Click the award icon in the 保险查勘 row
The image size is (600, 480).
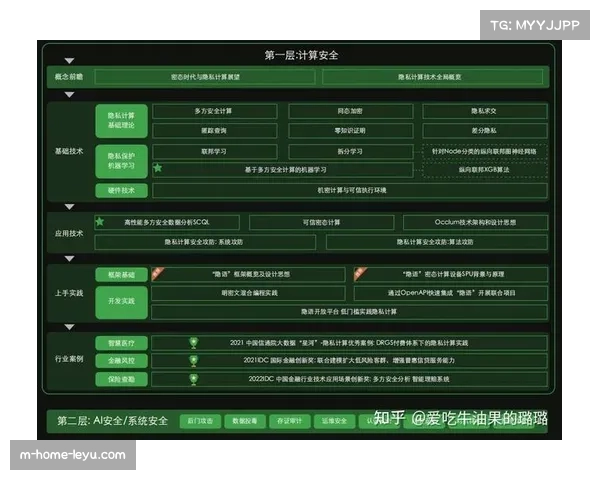coord(194,379)
